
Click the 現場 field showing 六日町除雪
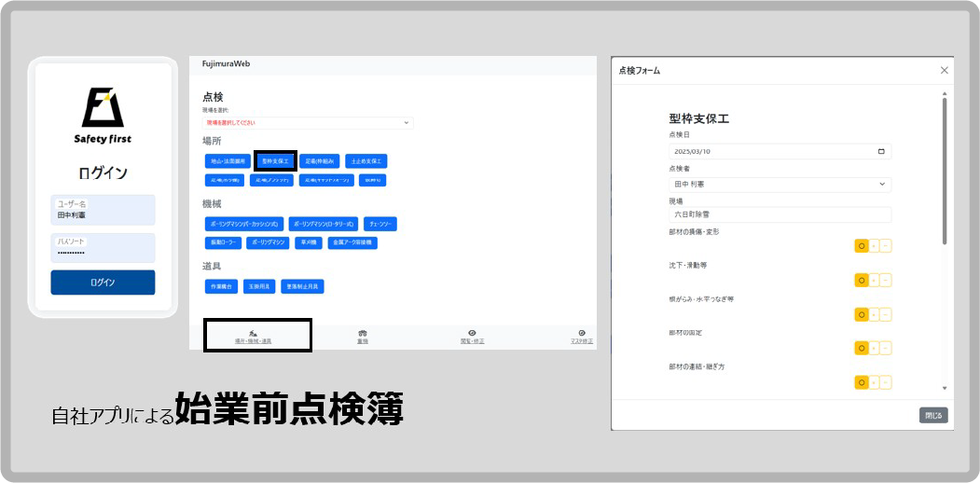[x=780, y=214]
